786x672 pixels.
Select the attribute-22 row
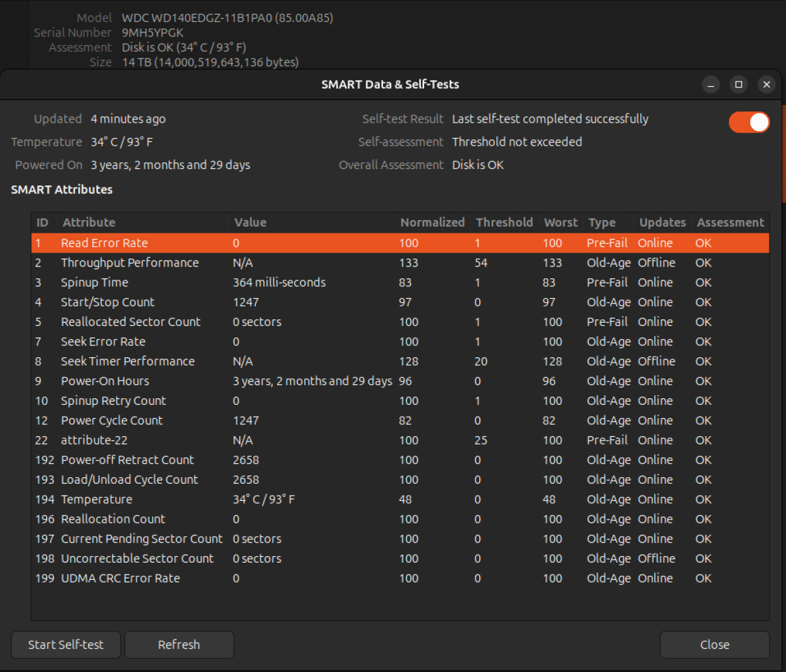[400, 440]
